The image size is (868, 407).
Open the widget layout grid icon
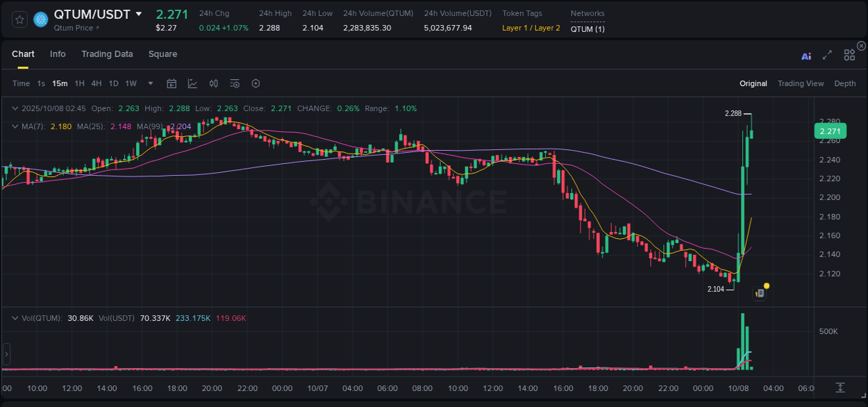pos(849,55)
